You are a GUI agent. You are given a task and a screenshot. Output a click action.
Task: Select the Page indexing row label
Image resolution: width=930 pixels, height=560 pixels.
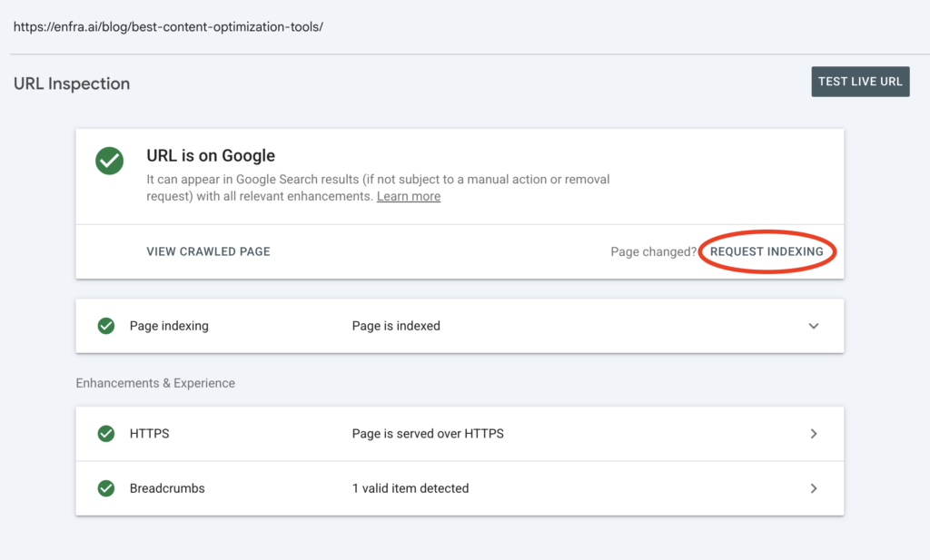pos(169,326)
